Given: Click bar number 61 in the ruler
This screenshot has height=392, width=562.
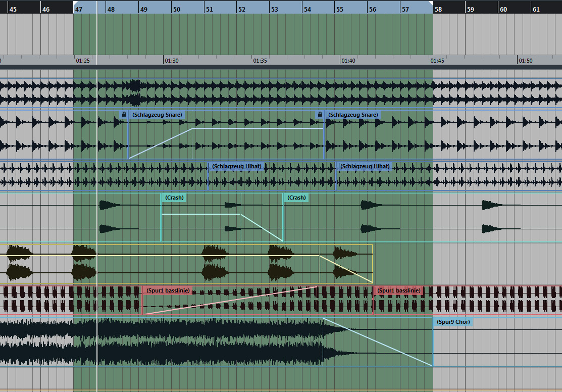Looking at the screenshot, I should pos(536,9).
